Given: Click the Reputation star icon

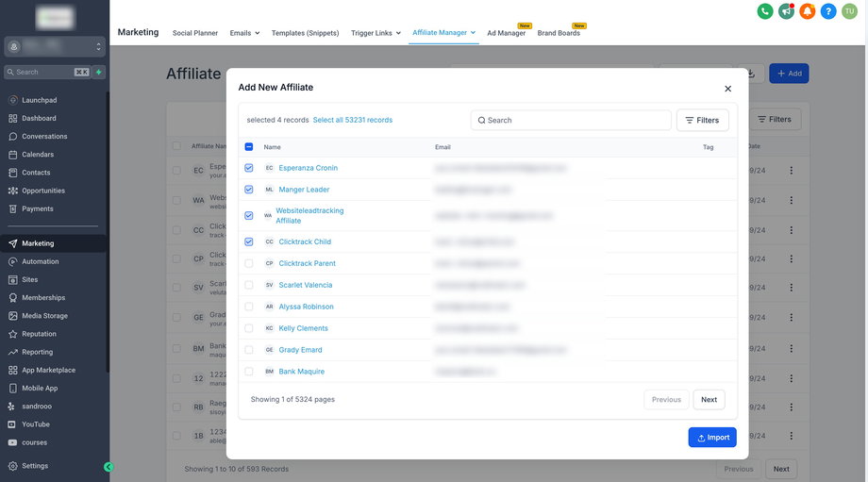Looking at the screenshot, I should click(x=12, y=334).
